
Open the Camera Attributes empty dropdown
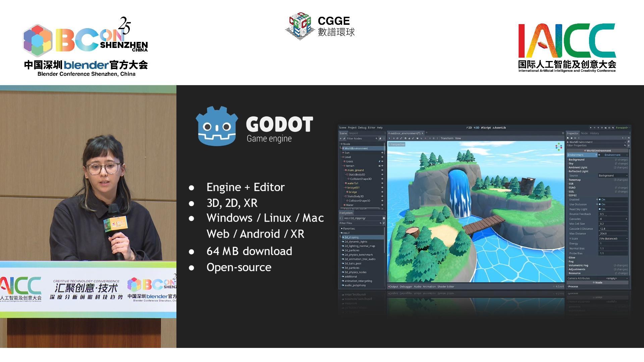[x=613, y=278]
